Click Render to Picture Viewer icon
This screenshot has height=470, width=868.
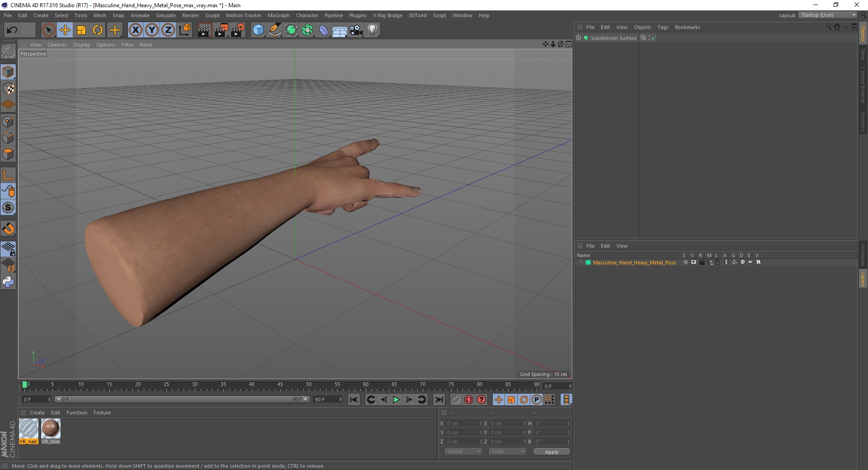[221, 30]
